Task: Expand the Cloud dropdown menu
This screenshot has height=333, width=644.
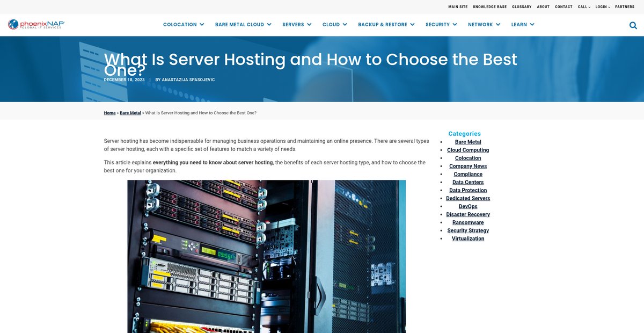Action: pyautogui.click(x=335, y=25)
